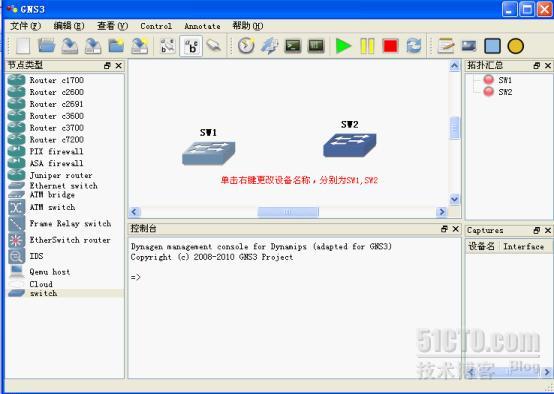Screen dimensions: 554x394
Task: Stop all devices with red square button
Action: (390, 46)
